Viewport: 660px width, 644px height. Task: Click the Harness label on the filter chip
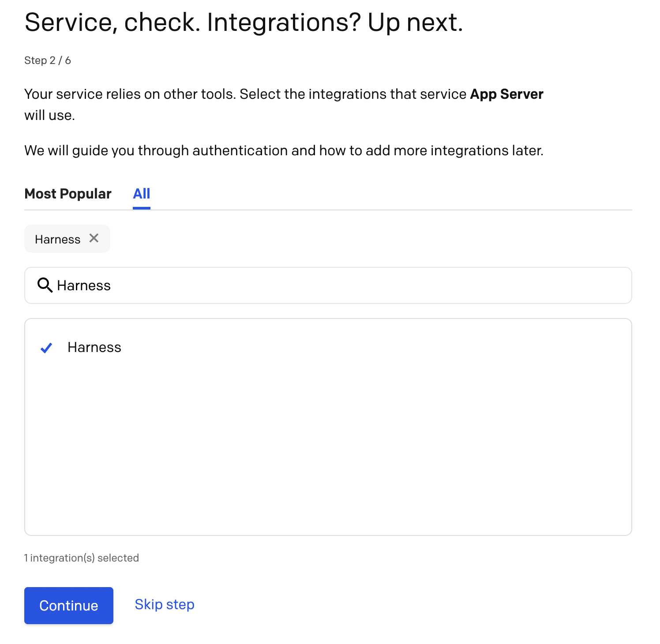coord(57,239)
